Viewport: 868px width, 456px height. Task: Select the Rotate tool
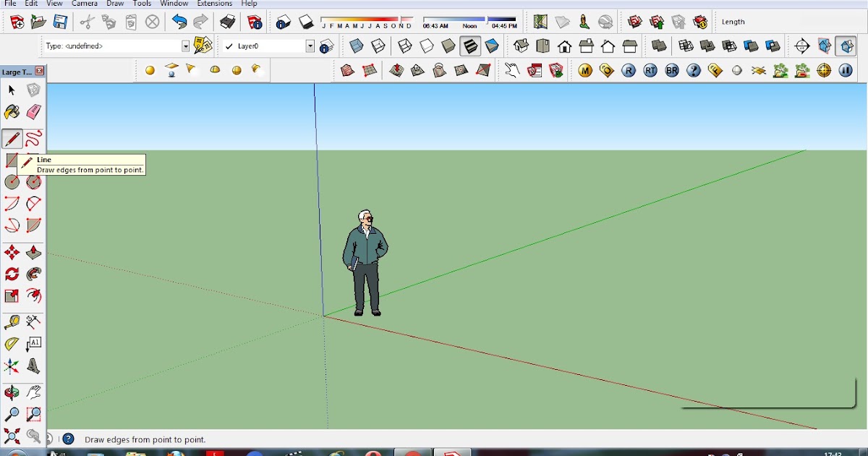pos(12,274)
